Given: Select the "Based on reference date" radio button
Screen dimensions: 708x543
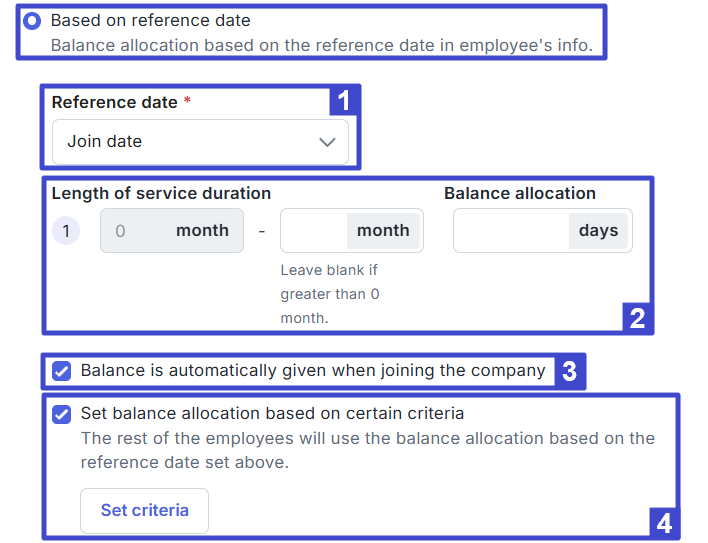Looking at the screenshot, I should (x=32, y=21).
